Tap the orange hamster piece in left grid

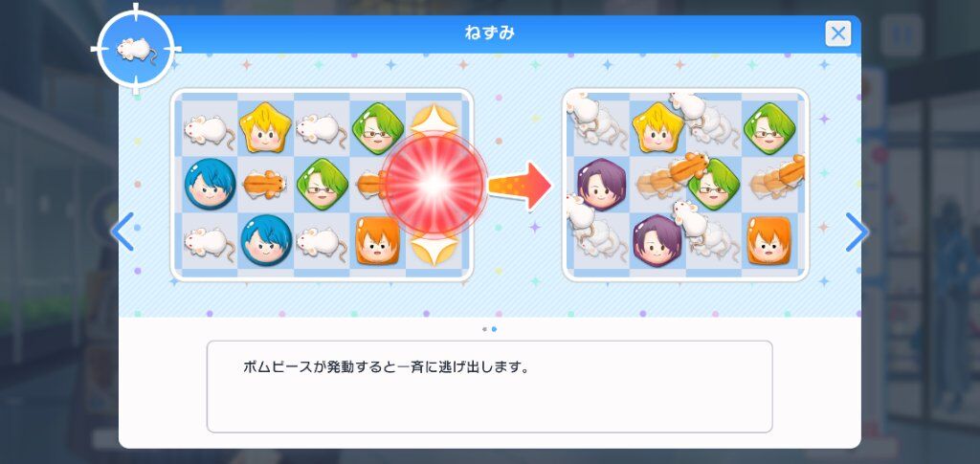click(x=264, y=185)
